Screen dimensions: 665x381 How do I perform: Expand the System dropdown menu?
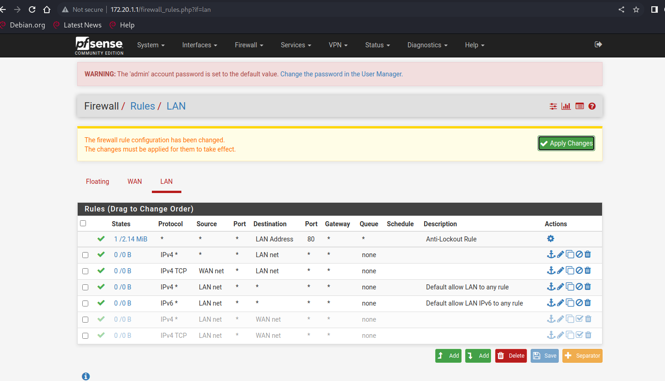151,45
